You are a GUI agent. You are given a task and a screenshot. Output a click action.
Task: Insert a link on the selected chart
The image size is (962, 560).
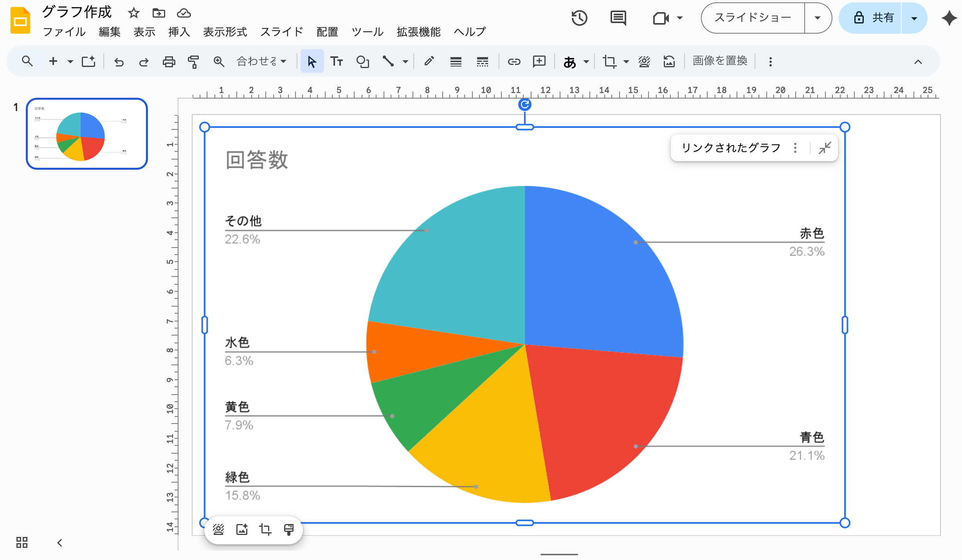pyautogui.click(x=513, y=61)
